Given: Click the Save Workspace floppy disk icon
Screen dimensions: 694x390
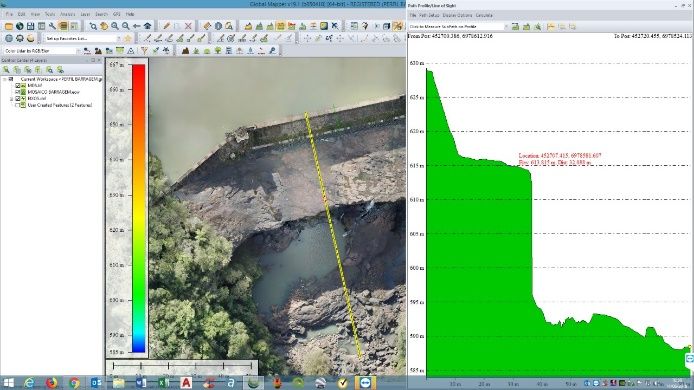Looking at the screenshot, I should click(30, 26).
